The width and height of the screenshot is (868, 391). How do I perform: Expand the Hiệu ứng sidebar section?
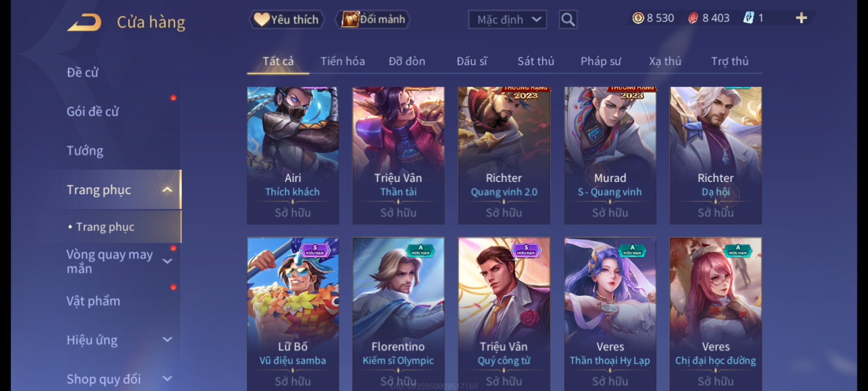167,340
